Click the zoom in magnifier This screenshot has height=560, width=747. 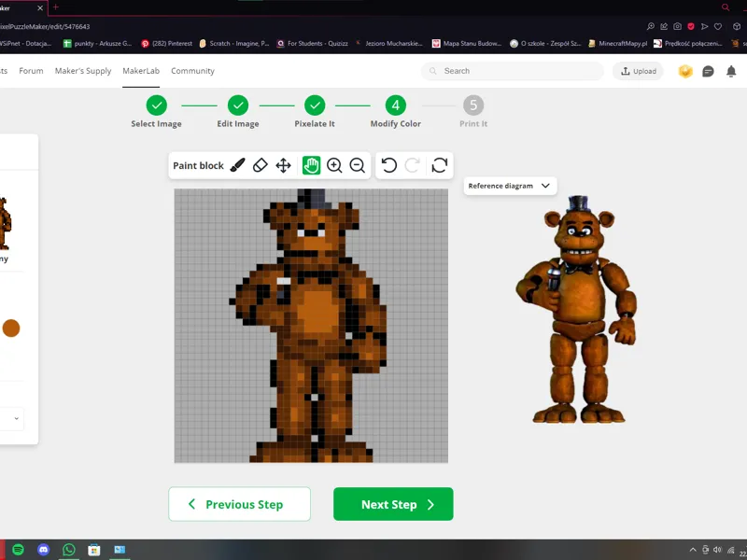tap(334, 165)
